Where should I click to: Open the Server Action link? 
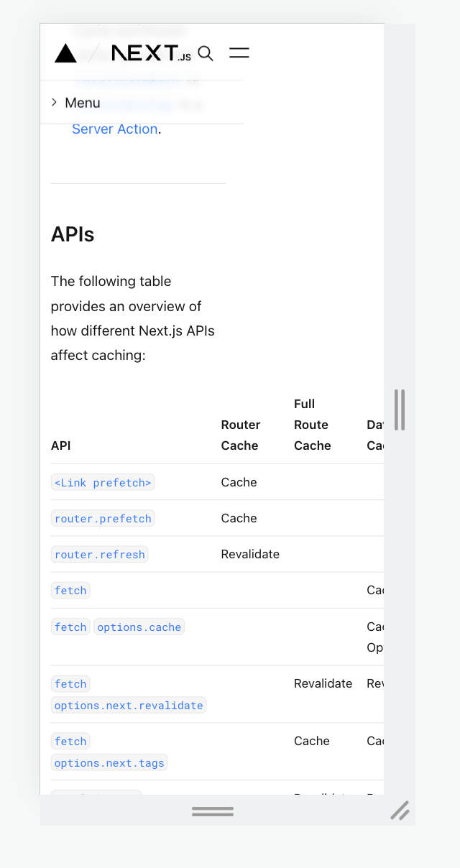point(114,129)
